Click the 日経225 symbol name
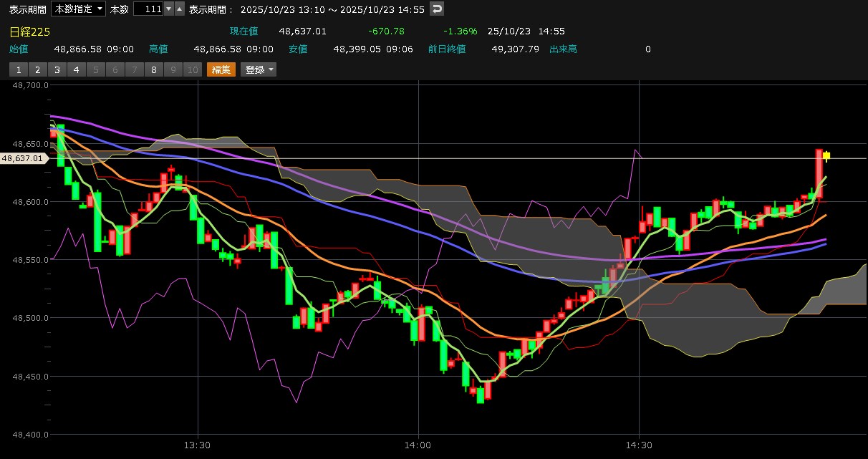This screenshot has width=868, height=459. pos(29,32)
